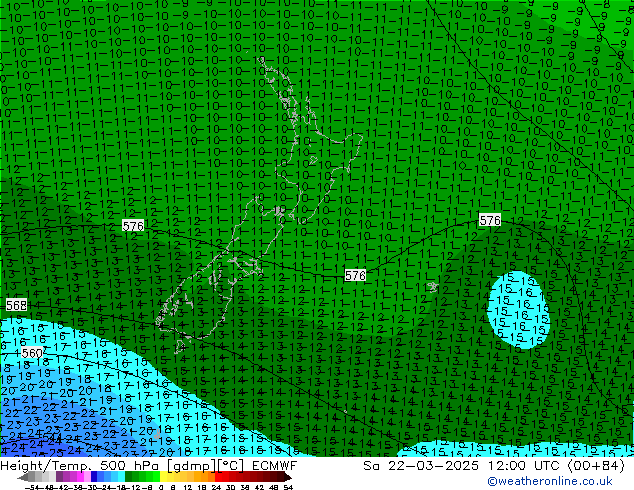Open the weatheronline.co.uk copyright link
Screen dimensions: 634x490
(550, 481)
